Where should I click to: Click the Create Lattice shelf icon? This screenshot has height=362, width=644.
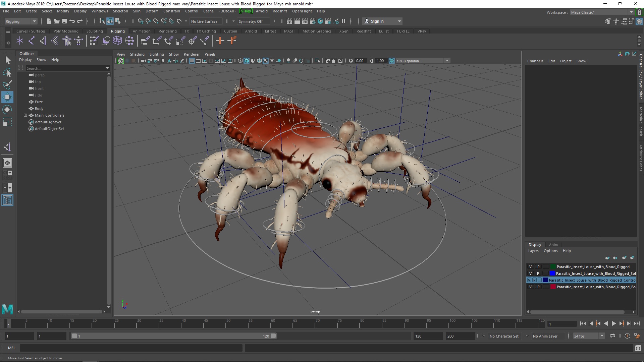(117, 41)
